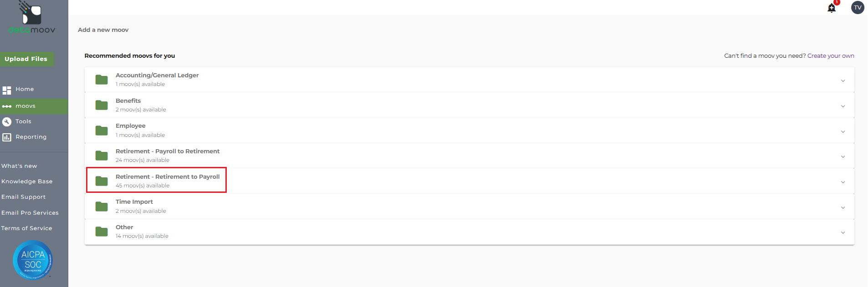The height and width of the screenshot is (287, 868).
Task: Click the notification bell icon
Action: pyautogui.click(x=832, y=8)
